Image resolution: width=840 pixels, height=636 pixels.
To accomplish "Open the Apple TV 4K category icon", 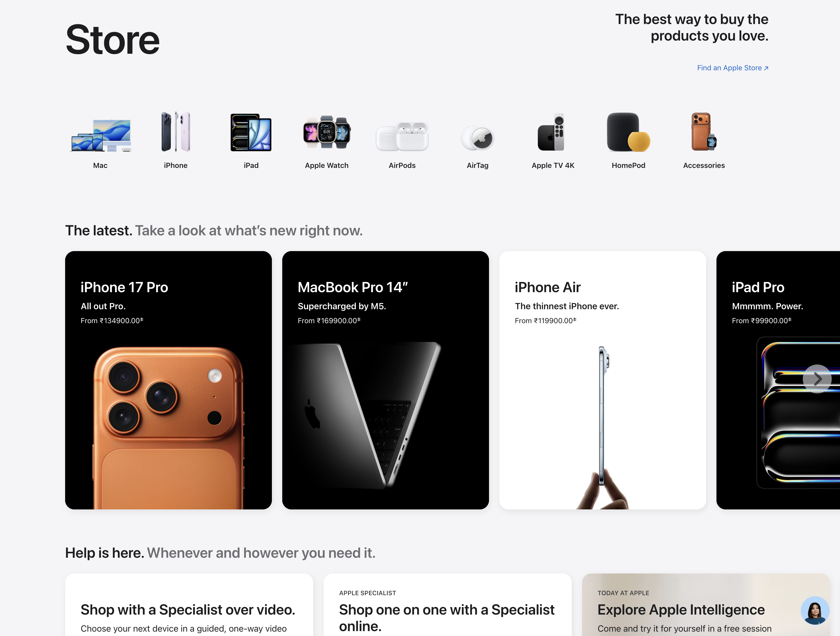I will pos(553,132).
